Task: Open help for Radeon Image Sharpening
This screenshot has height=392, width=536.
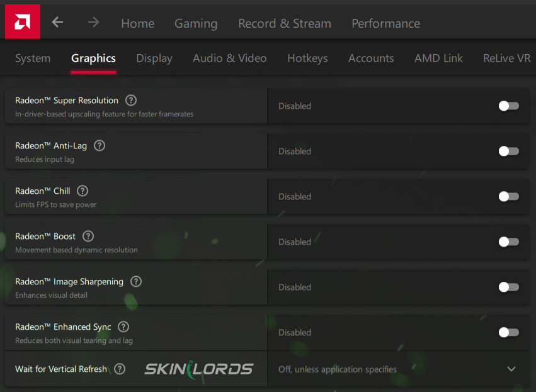Action: click(x=136, y=282)
